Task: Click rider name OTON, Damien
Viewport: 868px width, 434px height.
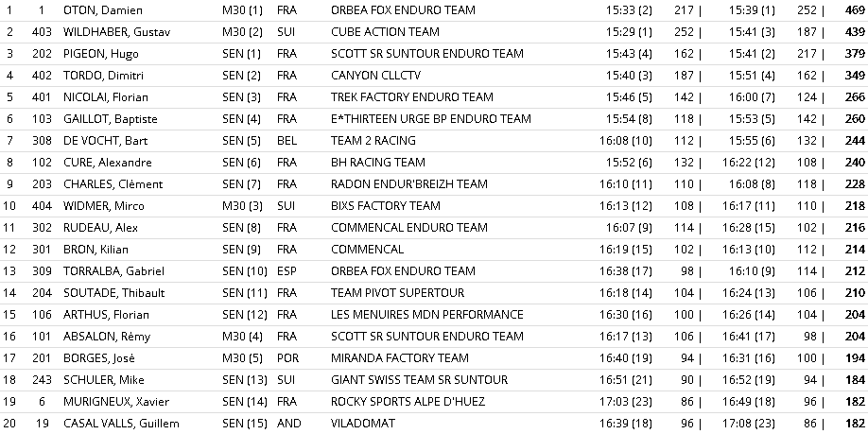Action: [x=103, y=10]
